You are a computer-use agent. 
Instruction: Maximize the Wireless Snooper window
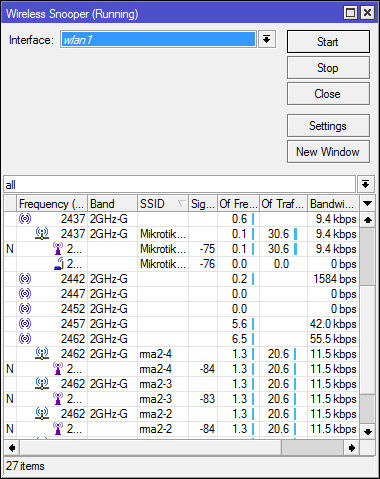[x=350, y=13]
